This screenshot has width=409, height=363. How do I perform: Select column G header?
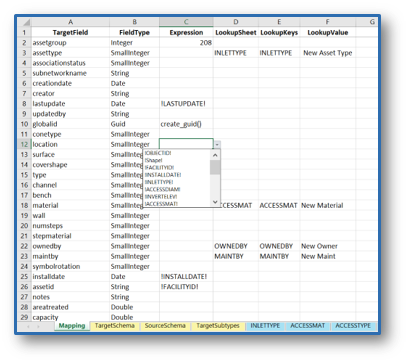[x=367, y=22]
